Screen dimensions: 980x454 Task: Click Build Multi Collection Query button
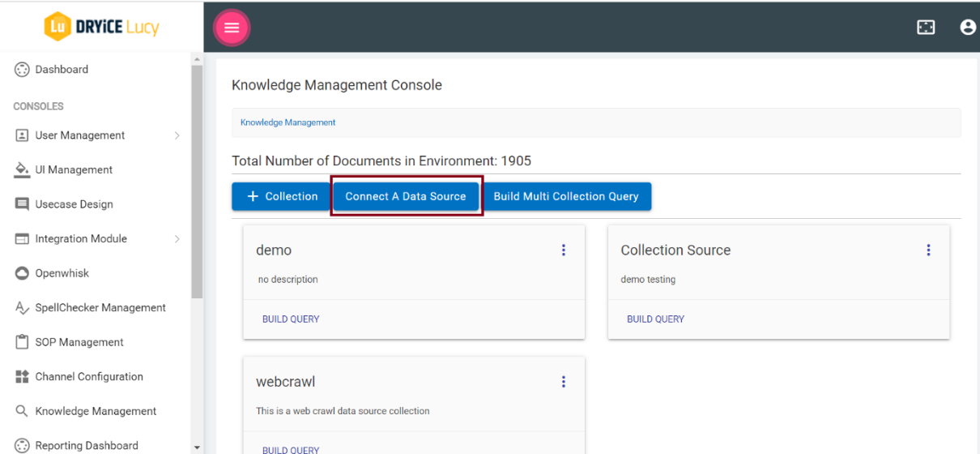[x=566, y=196]
